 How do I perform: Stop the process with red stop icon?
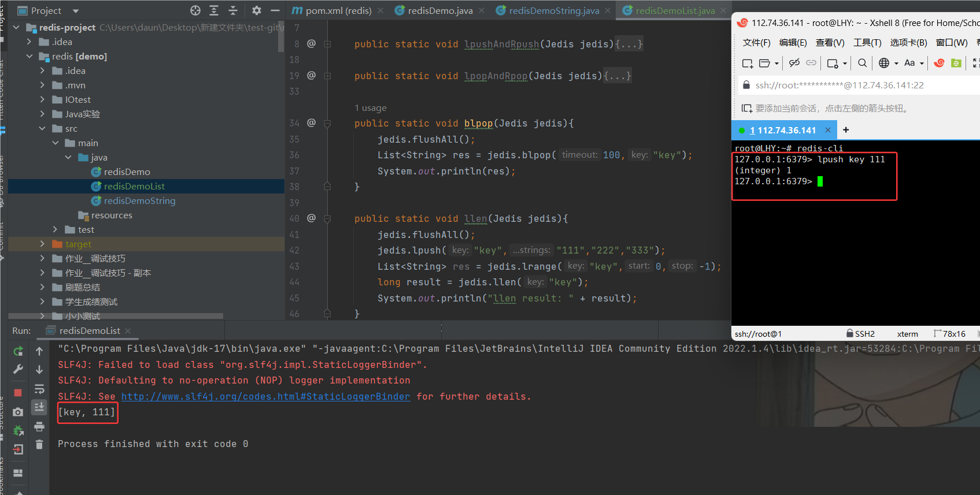18,393
